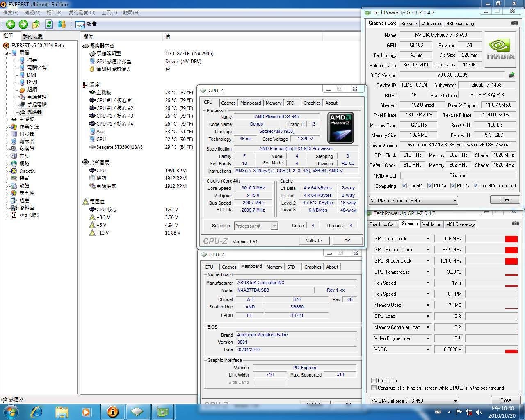Click the GPU-Z screenshot camera icon on Graphics Card tab
Viewport: 525px width, 420px height.
pos(514,23)
